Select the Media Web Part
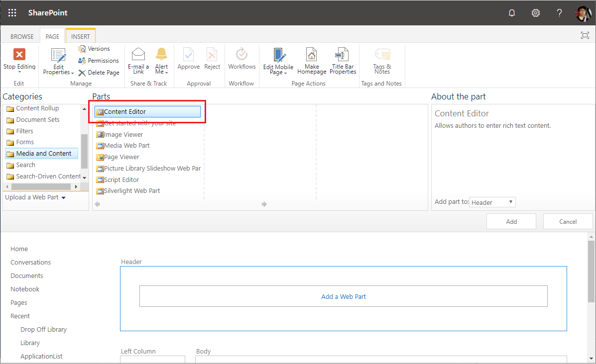Viewport: 596px width, 364px height. 123,145
